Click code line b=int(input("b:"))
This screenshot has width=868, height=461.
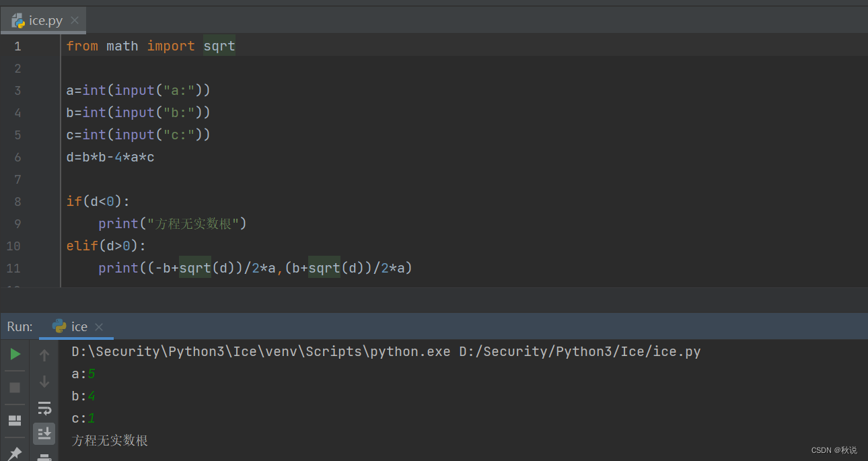[x=138, y=112]
